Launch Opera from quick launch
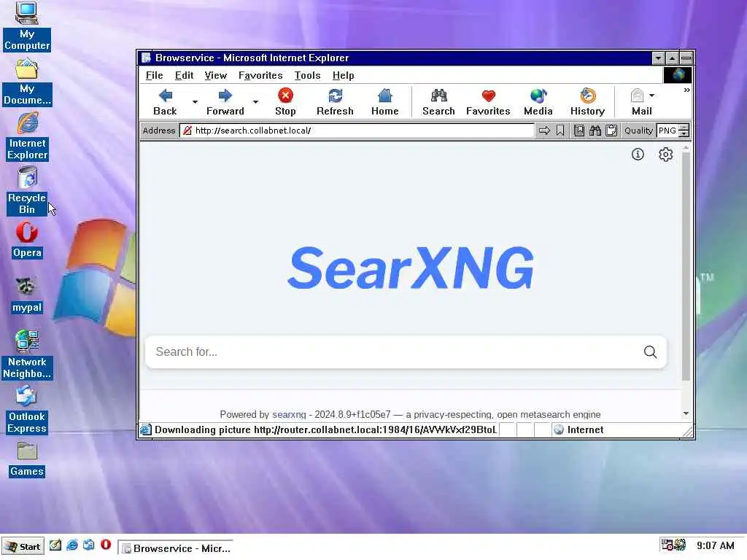The height and width of the screenshot is (560, 747). (x=105, y=545)
